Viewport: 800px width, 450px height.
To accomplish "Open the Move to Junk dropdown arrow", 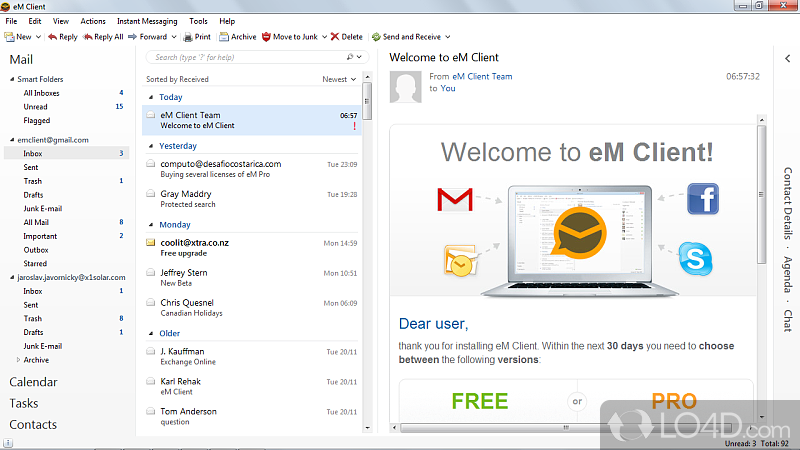I will [x=324, y=37].
